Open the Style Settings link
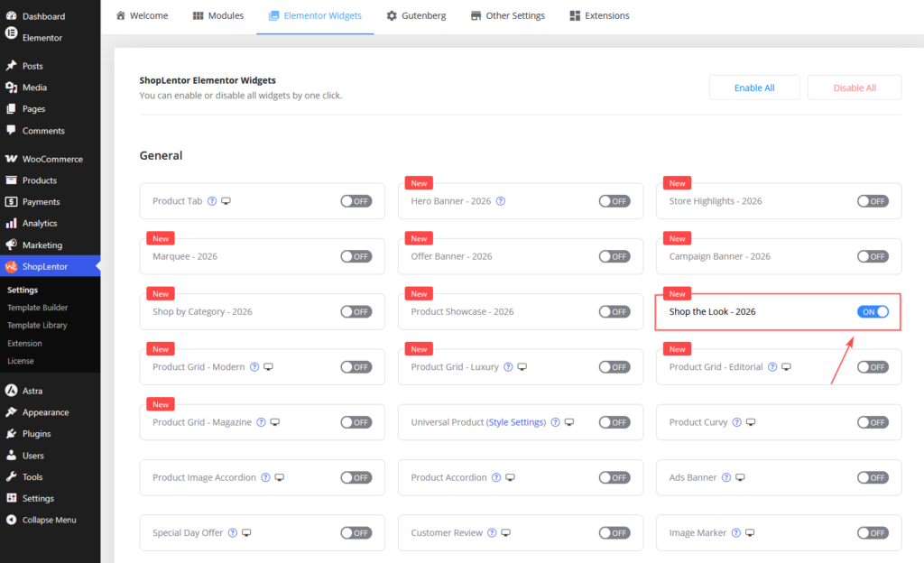 coord(516,422)
